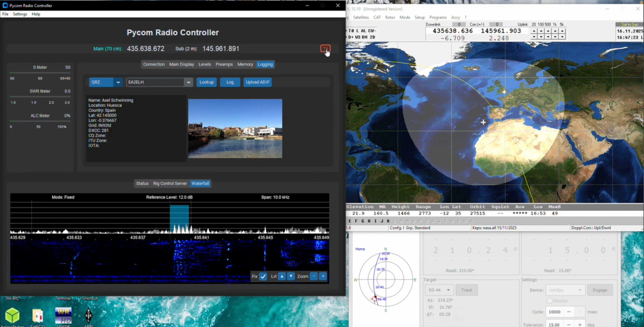Open the balenaEtcher desktop icon
This screenshot has height=327, width=644.
click(12, 316)
